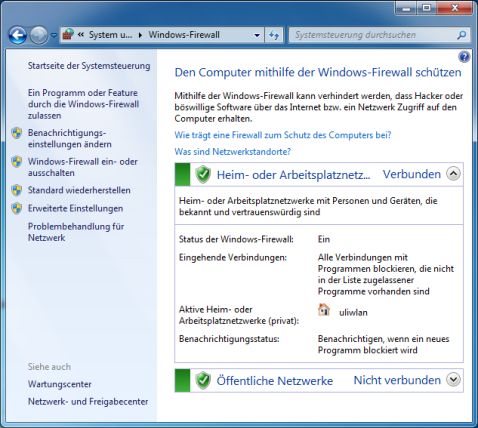Viewport: 478px width, 428px height.
Task: Click shield icon beside 'Windows-Firewall ein- oder ausschalten'
Action: click(x=17, y=162)
